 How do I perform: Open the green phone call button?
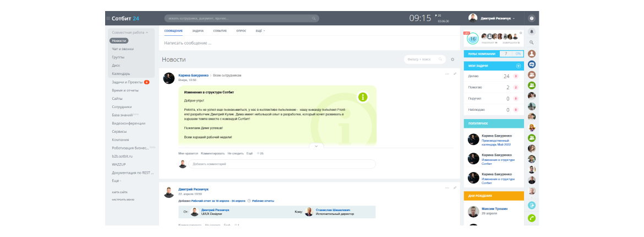point(532,218)
